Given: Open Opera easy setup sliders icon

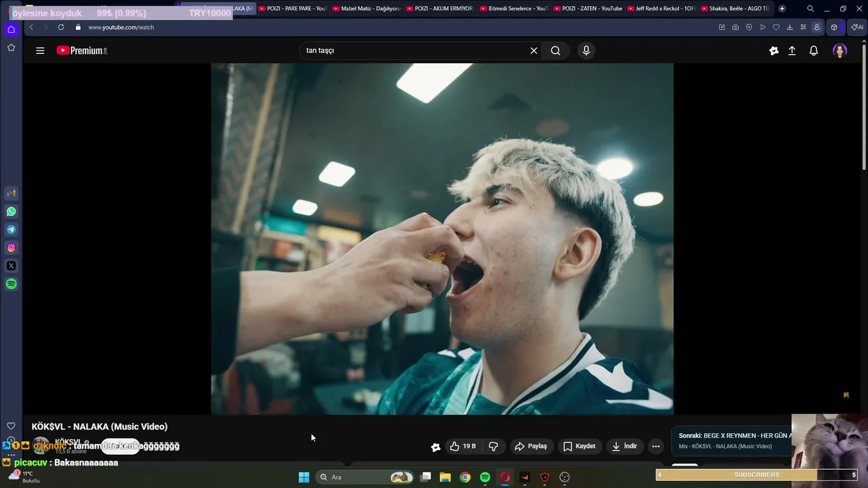Looking at the screenshot, I should [804, 27].
